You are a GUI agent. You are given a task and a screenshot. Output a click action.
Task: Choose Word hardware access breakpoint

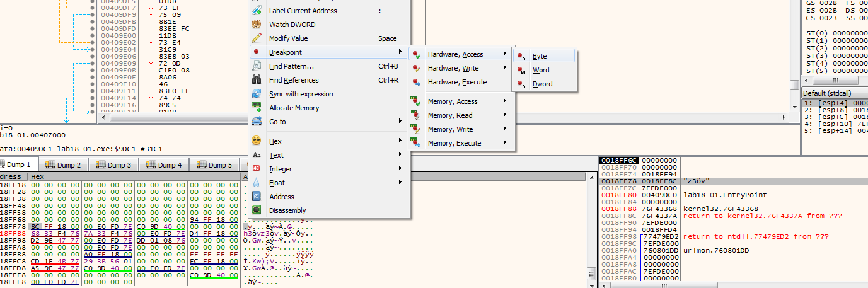(x=544, y=70)
